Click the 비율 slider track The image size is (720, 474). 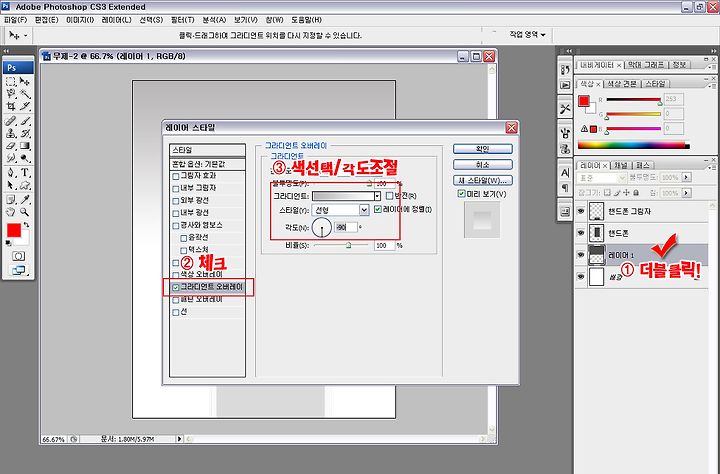coord(341,246)
